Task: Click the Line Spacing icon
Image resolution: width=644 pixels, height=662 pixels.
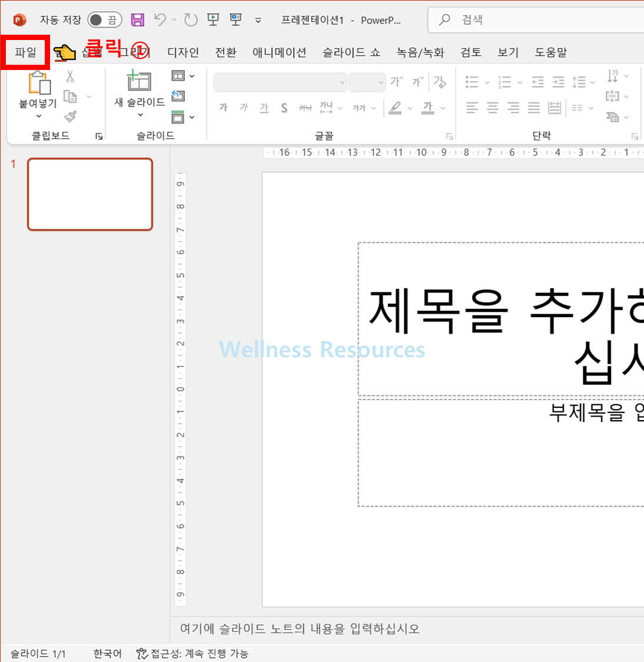Action: pyautogui.click(x=579, y=82)
